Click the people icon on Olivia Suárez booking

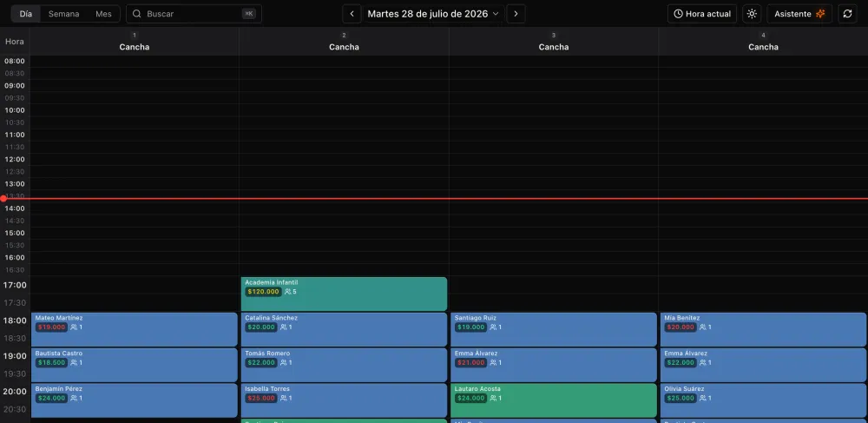click(703, 398)
